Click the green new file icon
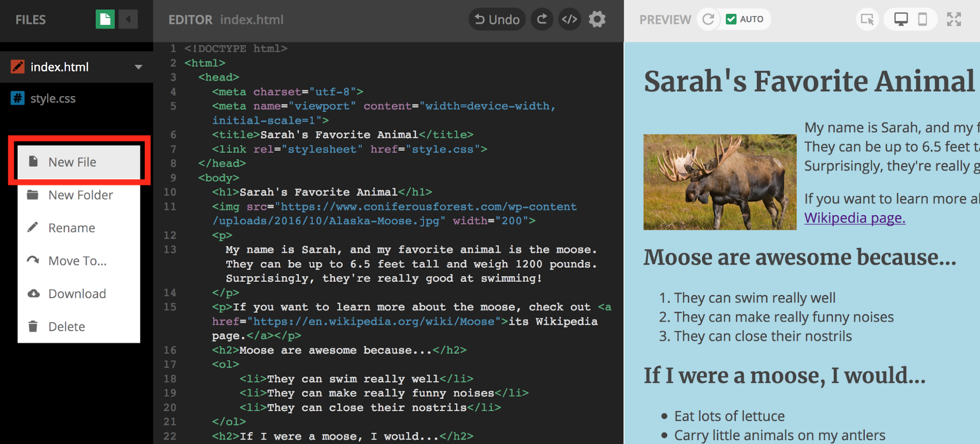The height and width of the screenshot is (444, 980). coord(105,20)
